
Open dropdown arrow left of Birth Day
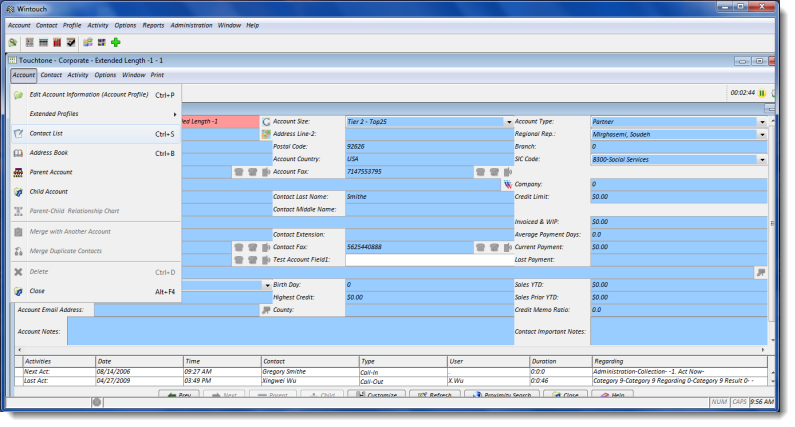tap(267, 285)
